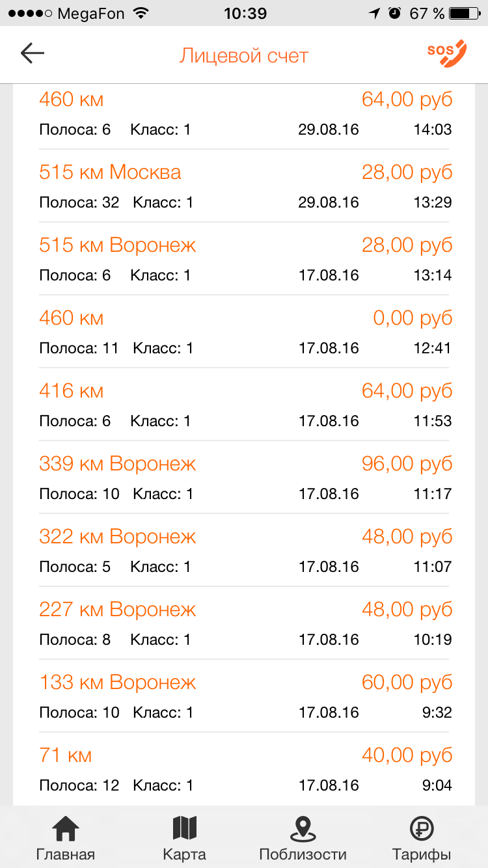488x868 pixels.
Task: Select the 0,00 руб transaction amount
Action: point(413,318)
